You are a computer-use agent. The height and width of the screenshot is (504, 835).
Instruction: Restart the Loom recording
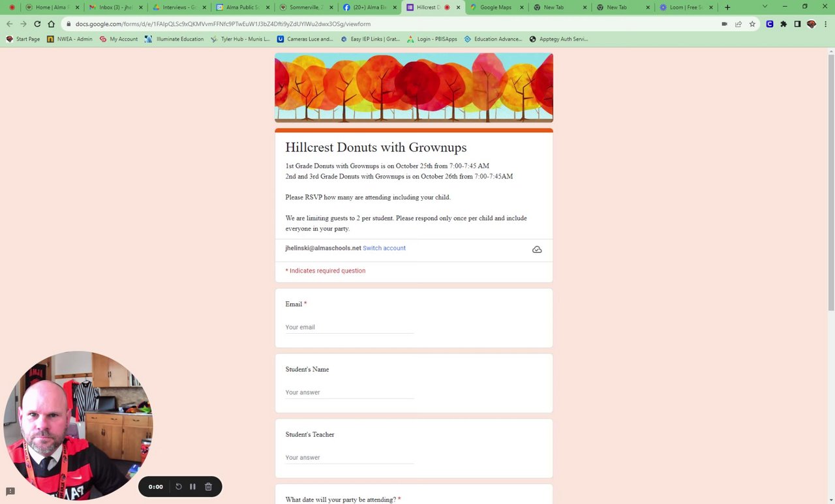point(179,486)
